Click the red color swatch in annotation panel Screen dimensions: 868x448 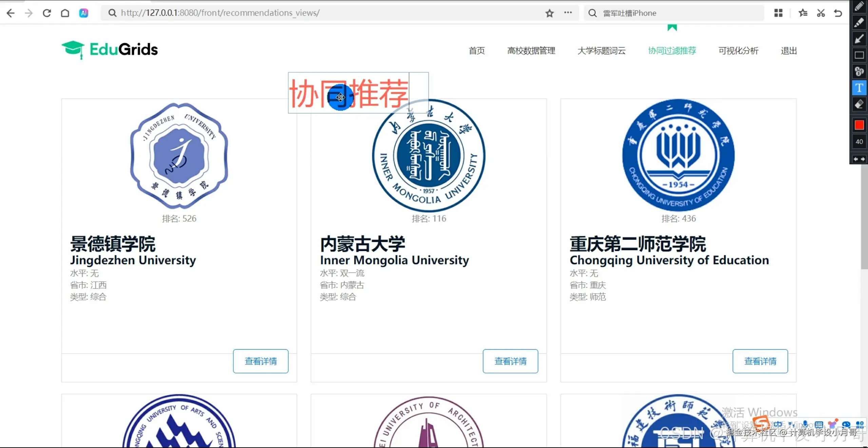point(859,125)
